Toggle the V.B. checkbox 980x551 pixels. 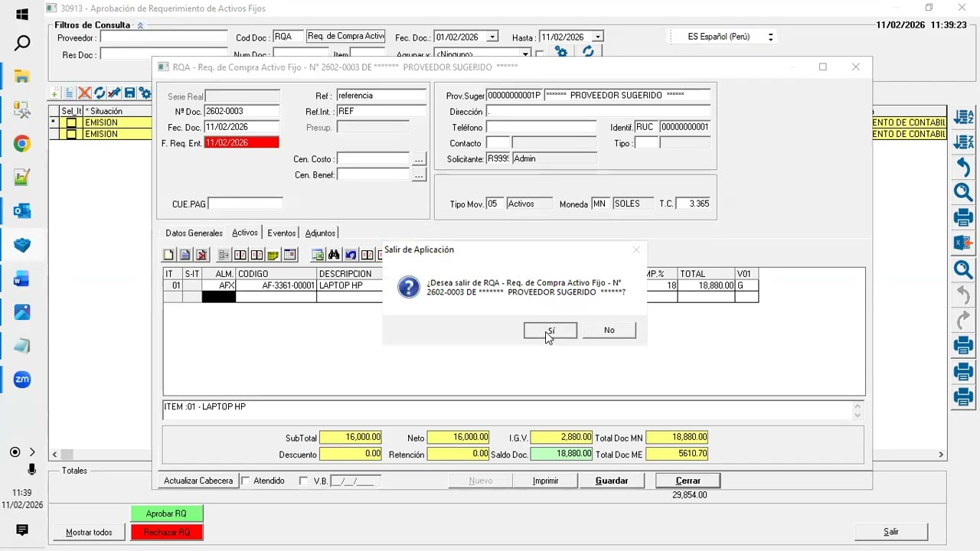coord(303,481)
